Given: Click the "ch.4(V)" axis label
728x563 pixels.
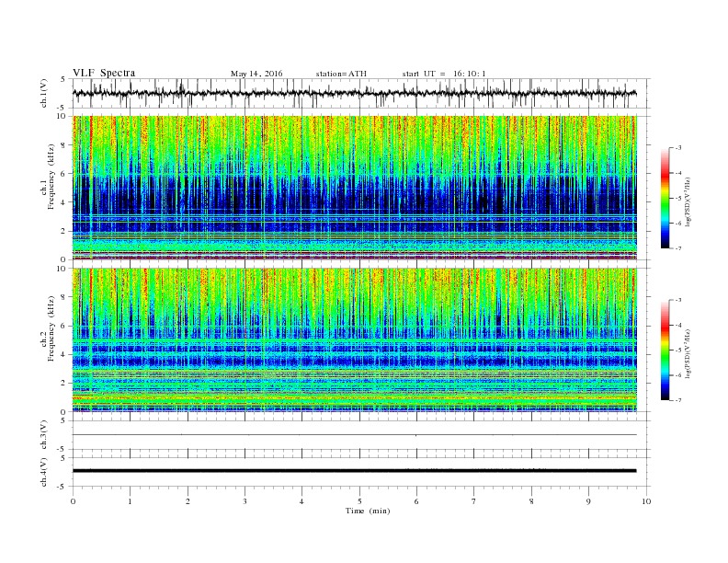Looking at the screenshot, I should pos(44,472).
